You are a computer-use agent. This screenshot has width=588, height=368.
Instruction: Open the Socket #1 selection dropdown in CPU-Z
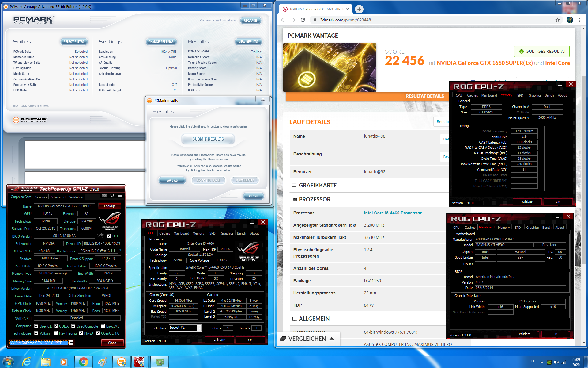(x=199, y=328)
